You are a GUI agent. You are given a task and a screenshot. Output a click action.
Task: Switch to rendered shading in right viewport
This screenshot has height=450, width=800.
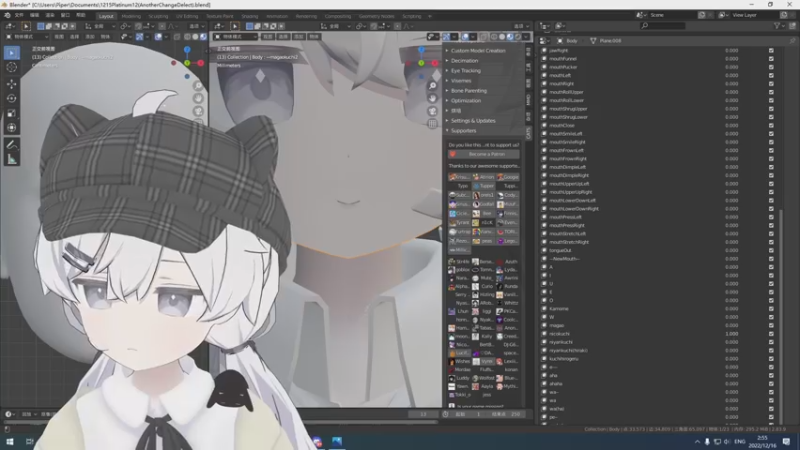(x=518, y=37)
